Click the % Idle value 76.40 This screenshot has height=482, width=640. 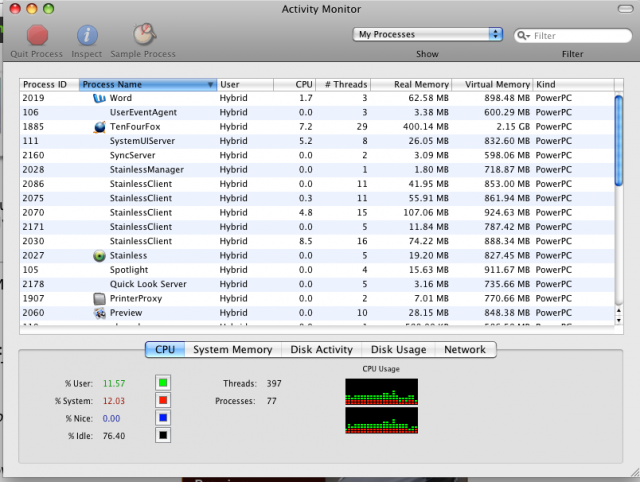114,436
